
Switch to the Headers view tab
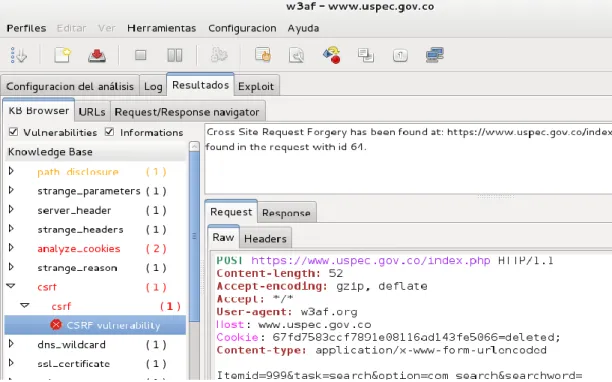pos(265,238)
